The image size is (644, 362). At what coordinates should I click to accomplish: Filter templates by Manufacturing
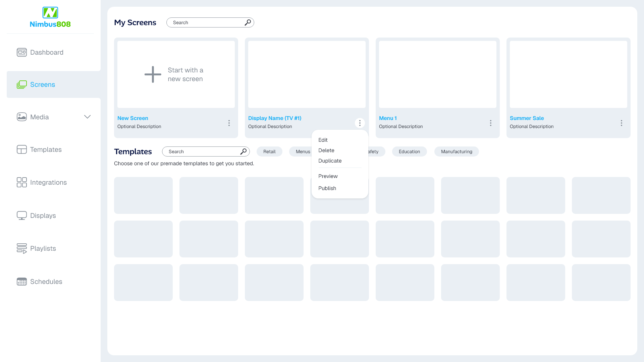pyautogui.click(x=456, y=152)
